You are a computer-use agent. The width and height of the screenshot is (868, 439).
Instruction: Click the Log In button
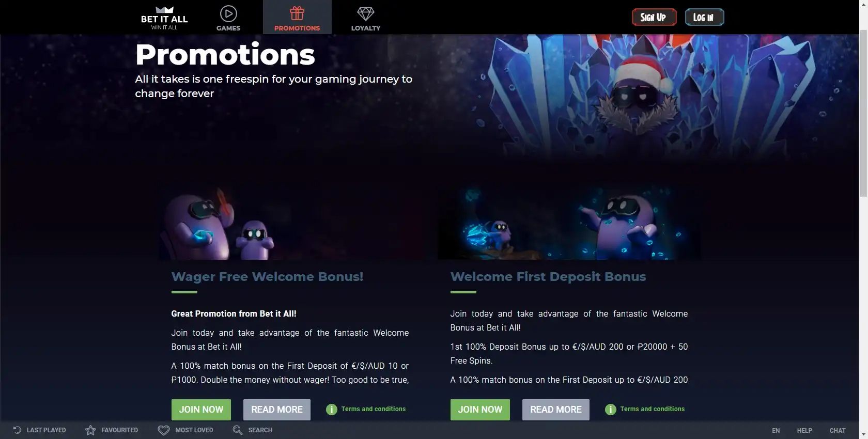point(705,17)
